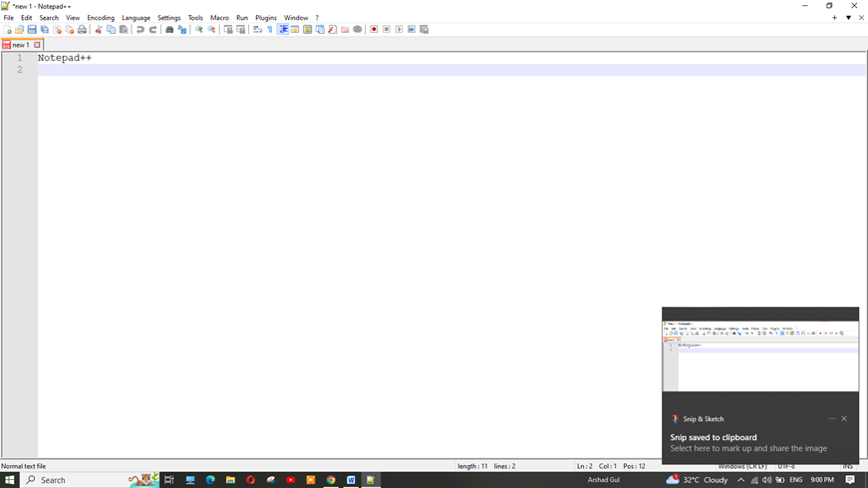Open the tab list dropdown arrow at top right
Screen dimensions: 868x488
click(x=848, y=18)
